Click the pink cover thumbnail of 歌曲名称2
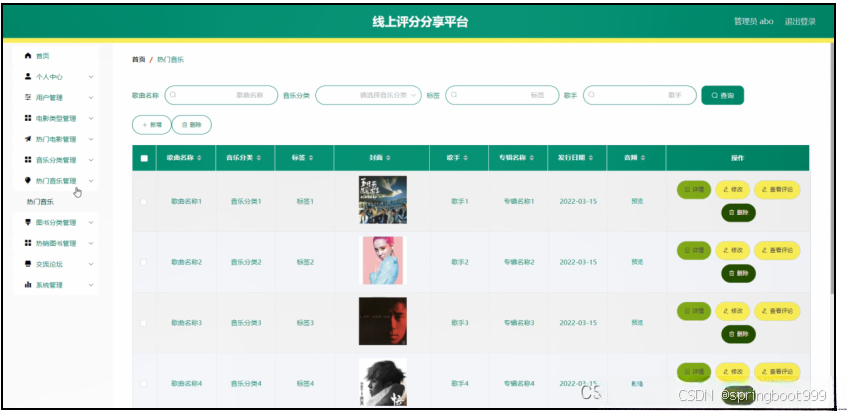 [x=382, y=260]
